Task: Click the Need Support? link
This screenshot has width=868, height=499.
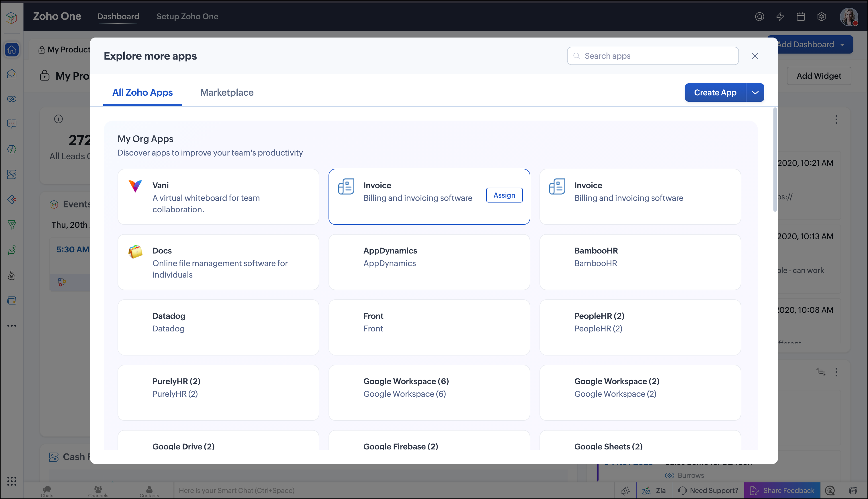Action: click(x=708, y=491)
